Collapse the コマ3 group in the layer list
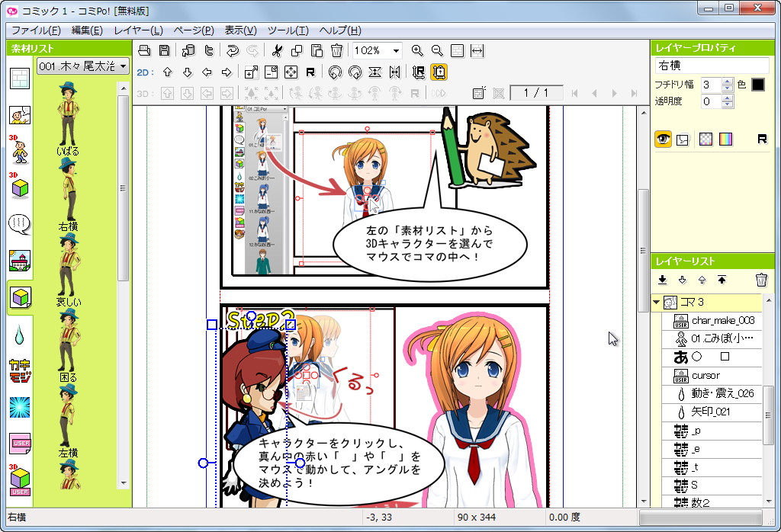The width and height of the screenshot is (781, 532). pos(655,302)
